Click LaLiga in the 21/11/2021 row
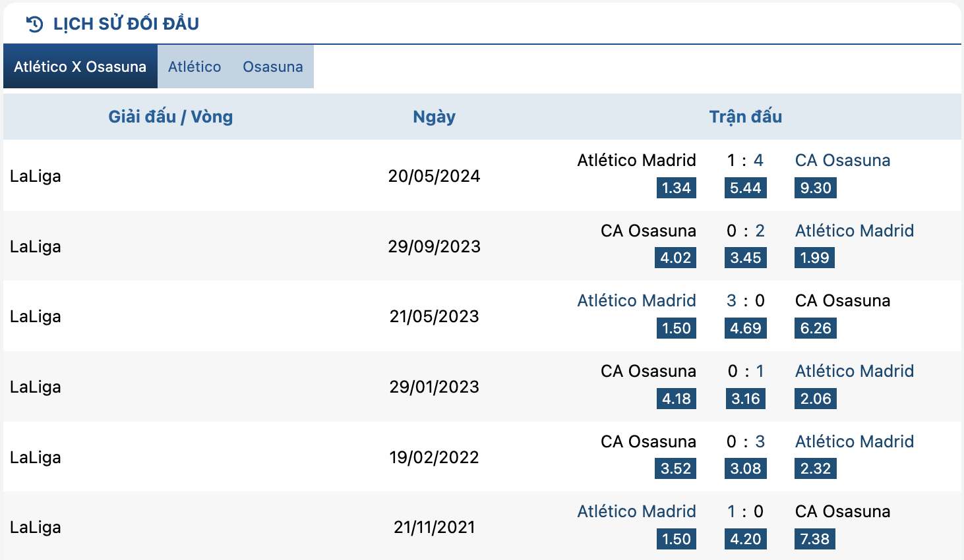Image resolution: width=964 pixels, height=560 pixels. [x=36, y=527]
